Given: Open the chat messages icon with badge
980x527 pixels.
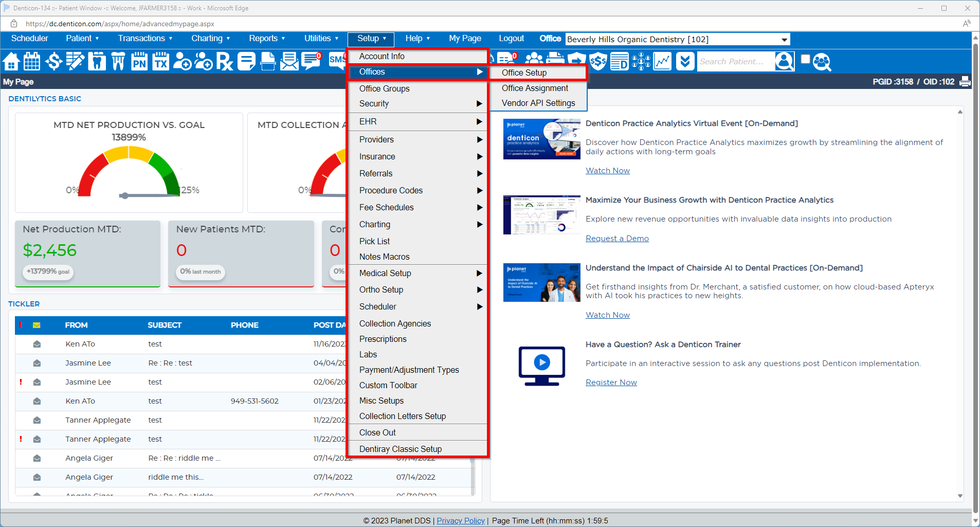Looking at the screenshot, I should tap(311, 62).
